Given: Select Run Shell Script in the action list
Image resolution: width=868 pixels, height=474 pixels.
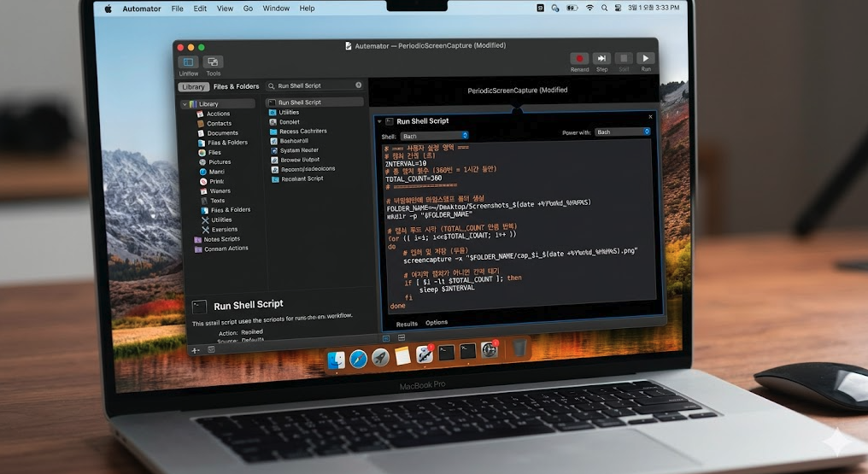Looking at the screenshot, I should (315, 102).
